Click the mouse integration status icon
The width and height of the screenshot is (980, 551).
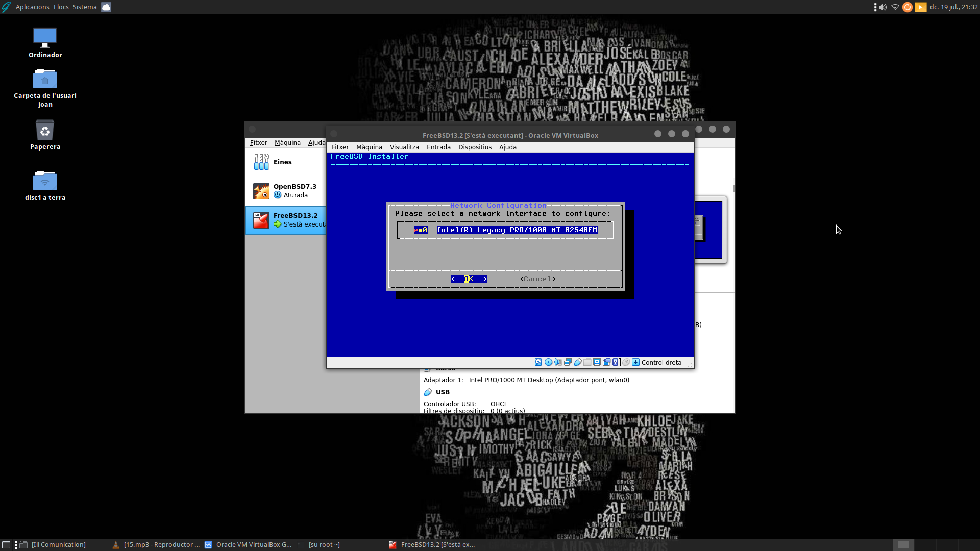coord(626,362)
